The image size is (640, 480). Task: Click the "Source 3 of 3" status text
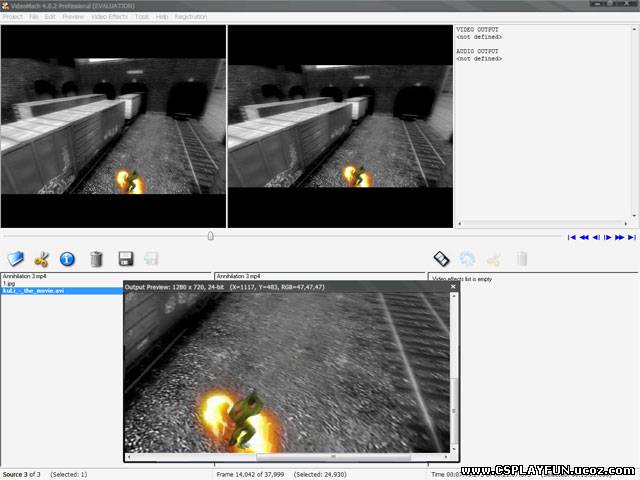22,474
